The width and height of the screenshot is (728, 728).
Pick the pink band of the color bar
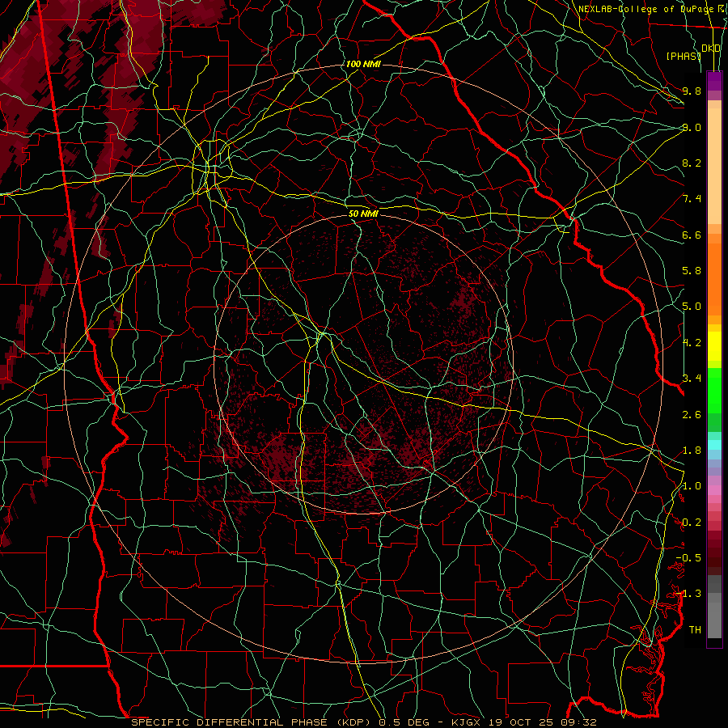click(x=714, y=490)
